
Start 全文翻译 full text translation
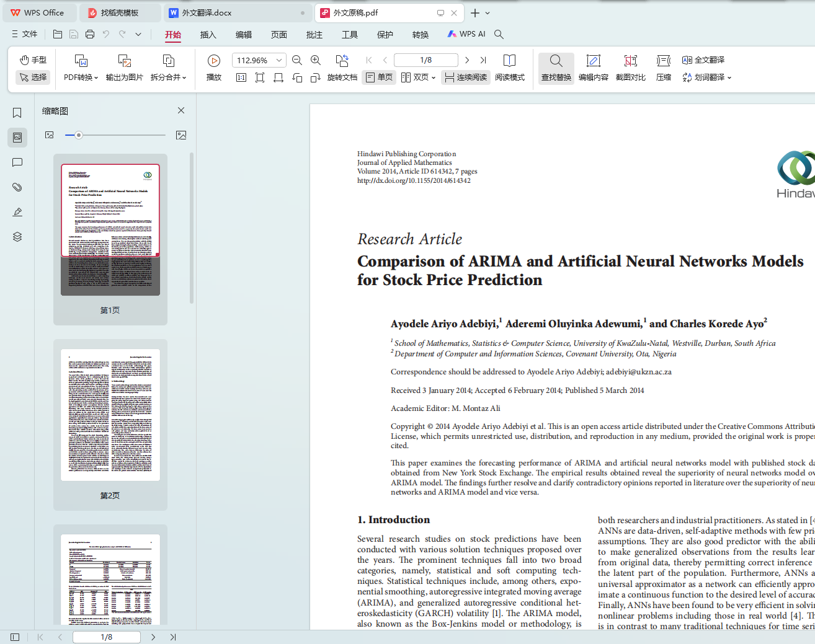tap(703, 60)
